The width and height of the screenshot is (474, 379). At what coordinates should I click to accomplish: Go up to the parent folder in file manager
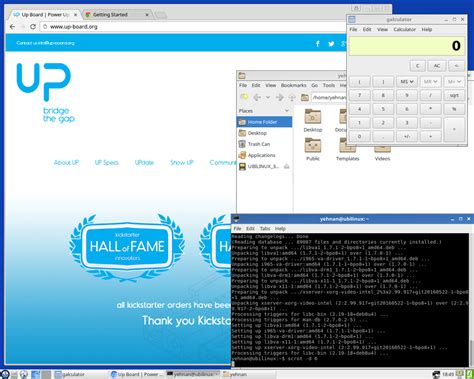coord(292,97)
